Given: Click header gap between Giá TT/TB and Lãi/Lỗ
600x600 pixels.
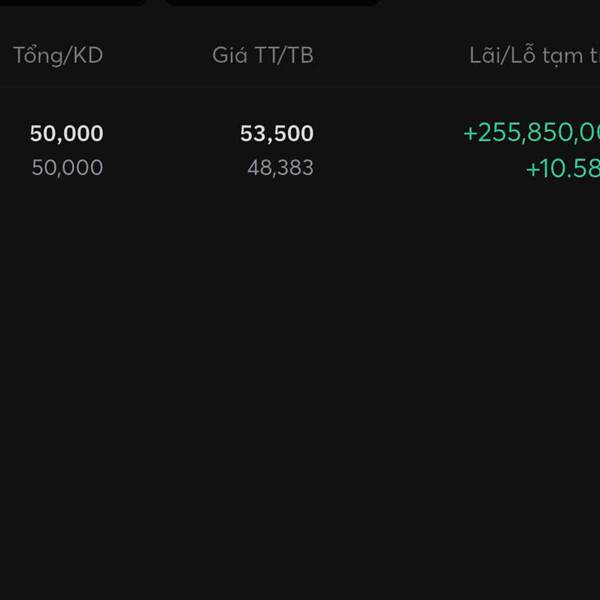Looking at the screenshot, I should point(390,55).
